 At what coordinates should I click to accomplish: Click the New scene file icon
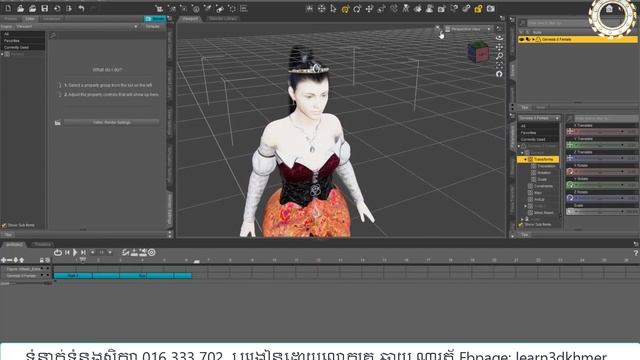tap(8, 8)
